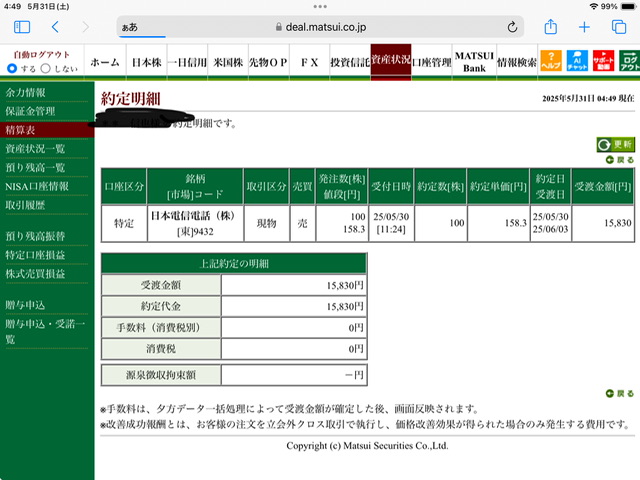Tap the battery indicator in status bar
Image resolution: width=640 pixels, height=480 pixels.
[628, 7]
